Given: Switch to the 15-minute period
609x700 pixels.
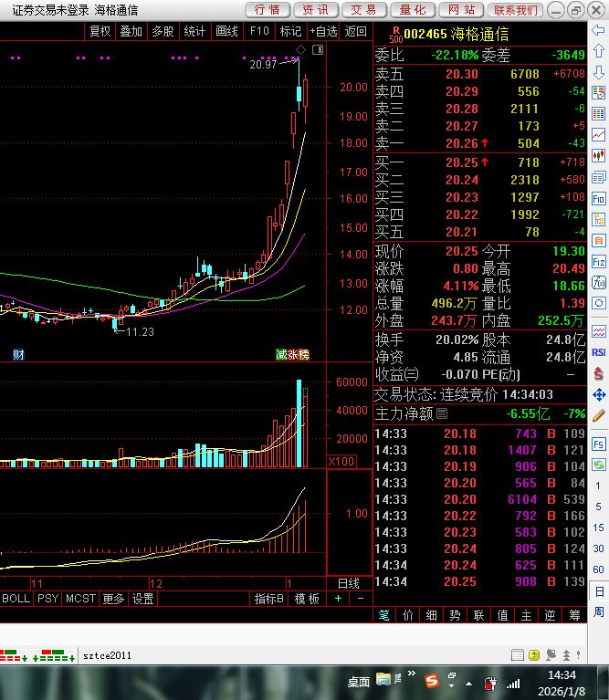Looking at the screenshot, I should 598,528.
